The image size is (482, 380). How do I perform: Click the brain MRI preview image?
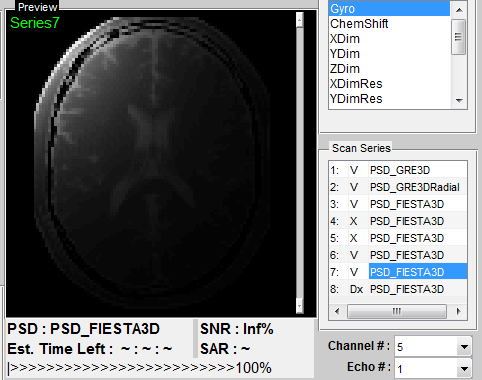pos(152,163)
